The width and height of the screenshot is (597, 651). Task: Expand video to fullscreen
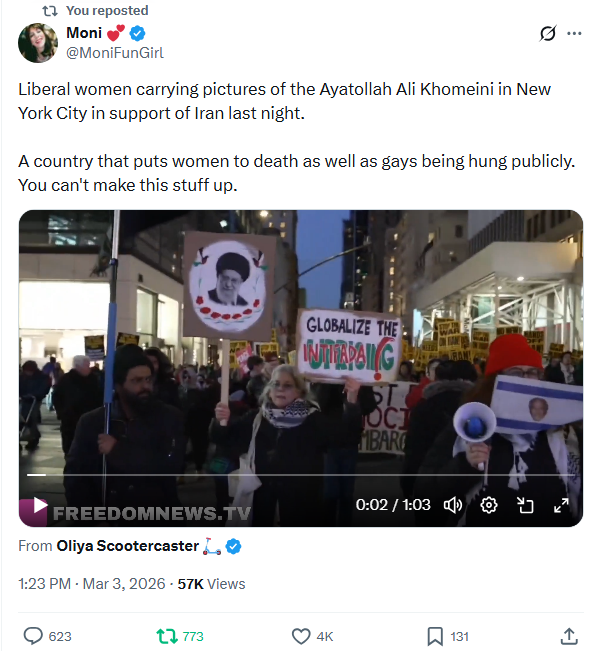pos(561,505)
